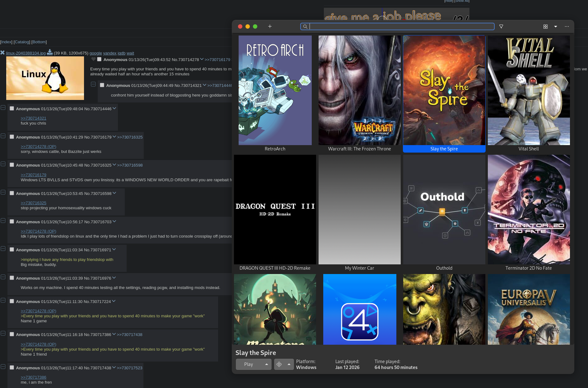
Task: Check the box on post No.730716325
Action: 12,165
